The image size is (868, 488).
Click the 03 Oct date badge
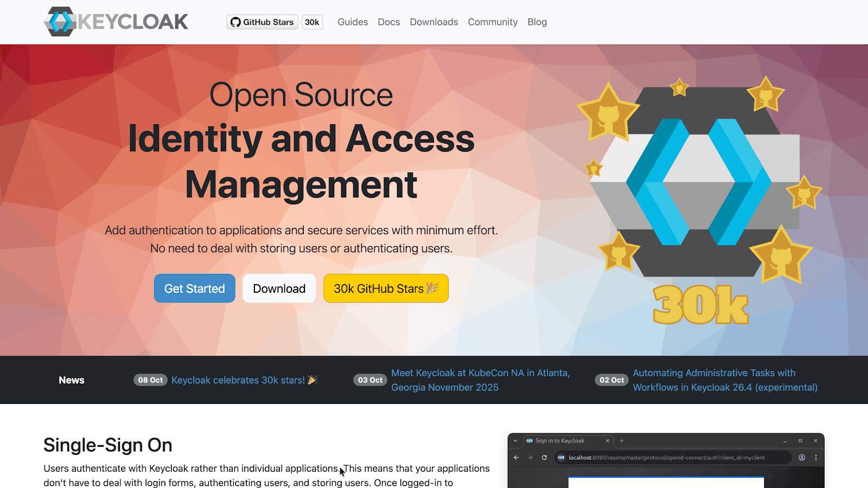point(370,380)
